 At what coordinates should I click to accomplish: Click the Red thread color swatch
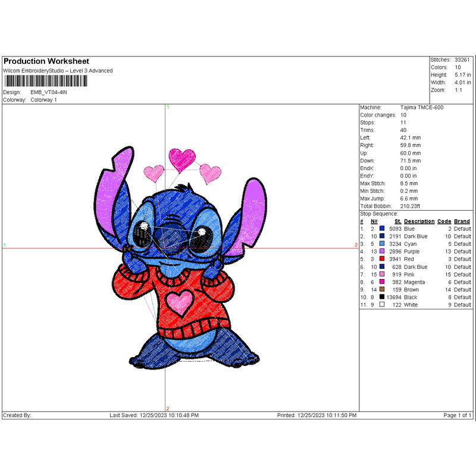click(381, 259)
